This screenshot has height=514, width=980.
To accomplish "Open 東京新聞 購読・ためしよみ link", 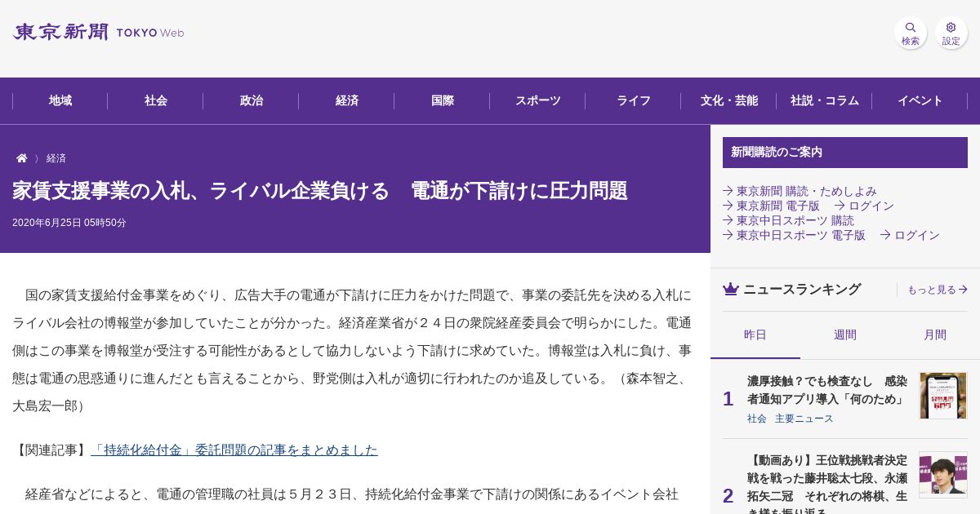I will pyautogui.click(x=800, y=191).
